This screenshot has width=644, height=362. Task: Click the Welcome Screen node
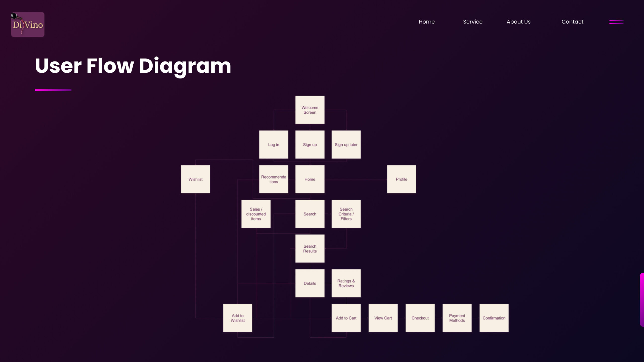coord(310,110)
